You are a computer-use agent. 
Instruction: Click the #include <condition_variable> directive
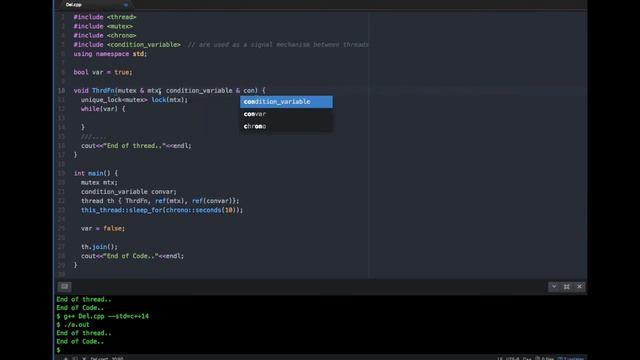127,44
